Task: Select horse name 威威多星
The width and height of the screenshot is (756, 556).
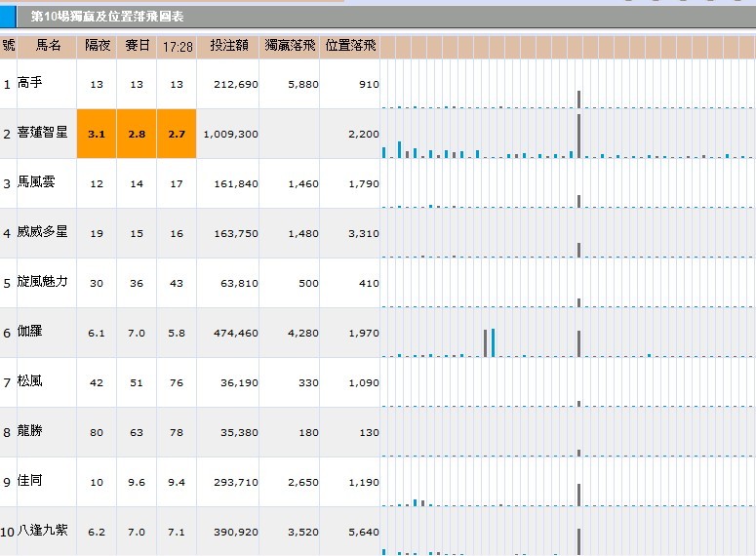Action: [42, 231]
